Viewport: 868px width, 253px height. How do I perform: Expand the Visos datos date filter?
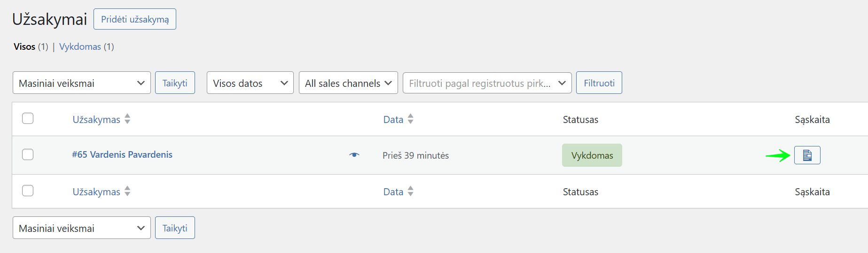pyautogui.click(x=250, y=83)
